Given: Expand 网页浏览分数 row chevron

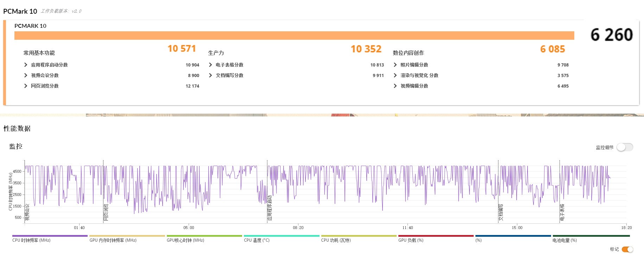Looking at the screenshot, I should 26,86.
